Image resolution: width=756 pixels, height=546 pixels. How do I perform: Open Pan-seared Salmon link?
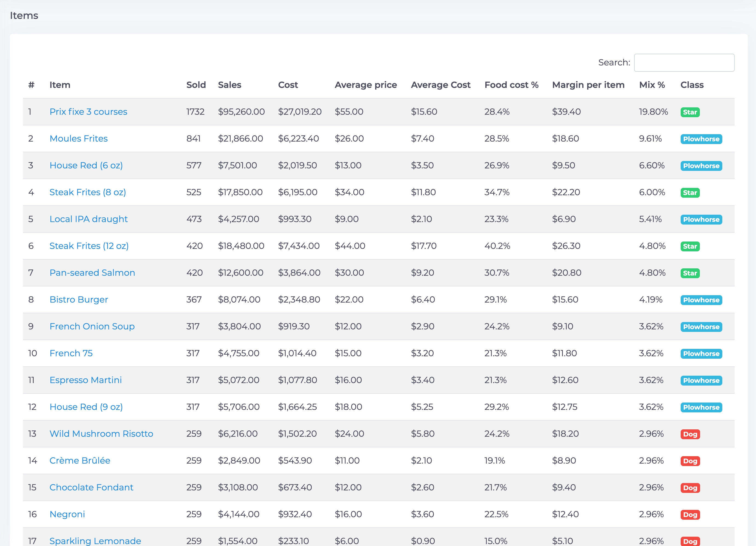92,273
